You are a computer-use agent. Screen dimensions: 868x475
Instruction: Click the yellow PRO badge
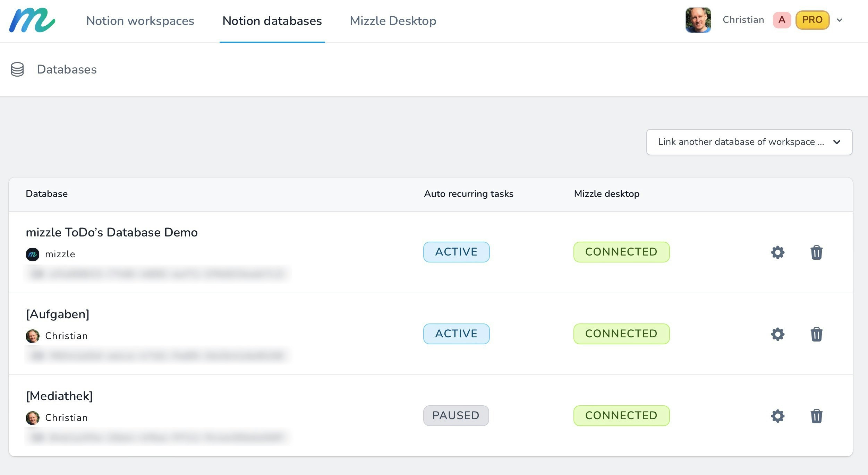[812, 20]
